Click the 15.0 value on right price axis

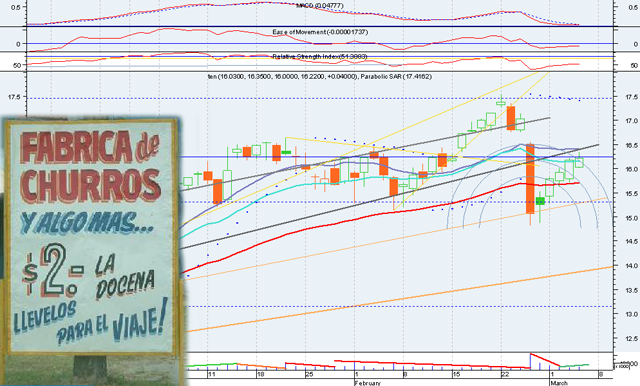coord(632,217)
